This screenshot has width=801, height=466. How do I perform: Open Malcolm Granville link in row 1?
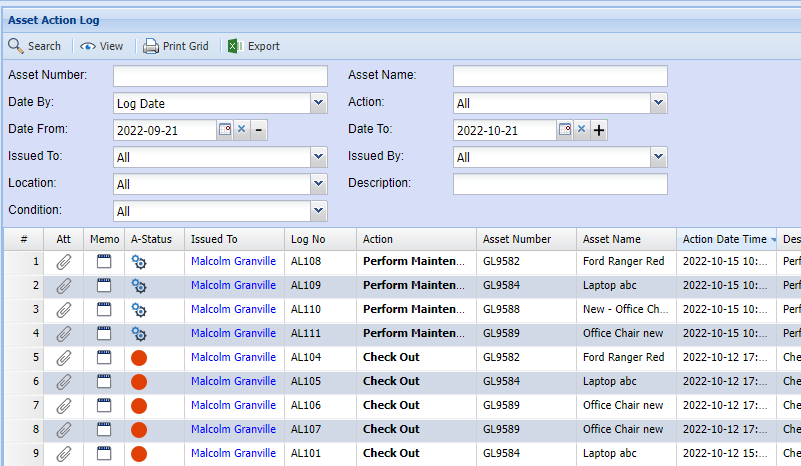coord(233,262)
